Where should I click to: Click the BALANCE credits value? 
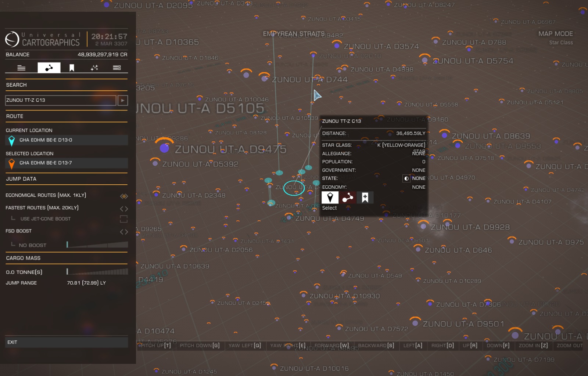tap(103, 54)
